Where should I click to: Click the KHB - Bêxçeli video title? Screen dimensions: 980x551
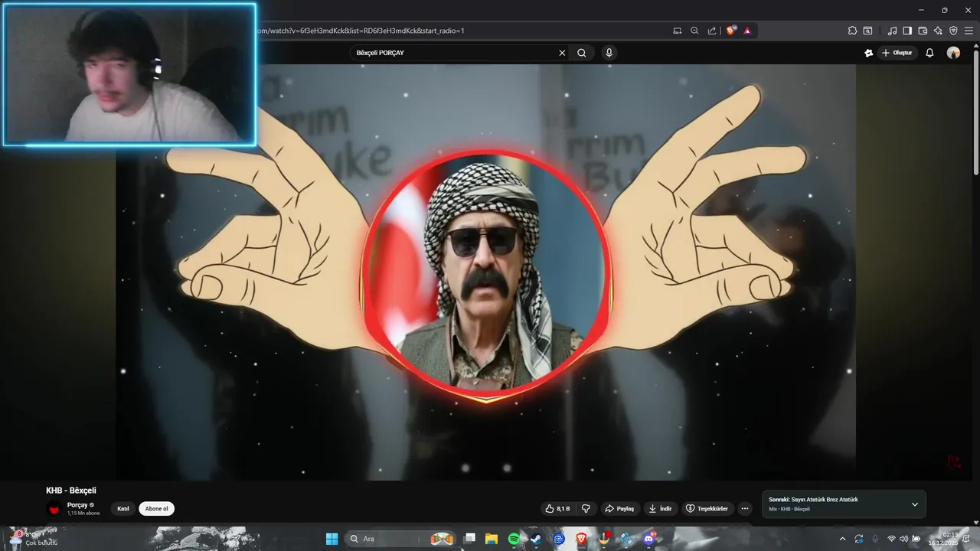[71, 491]
